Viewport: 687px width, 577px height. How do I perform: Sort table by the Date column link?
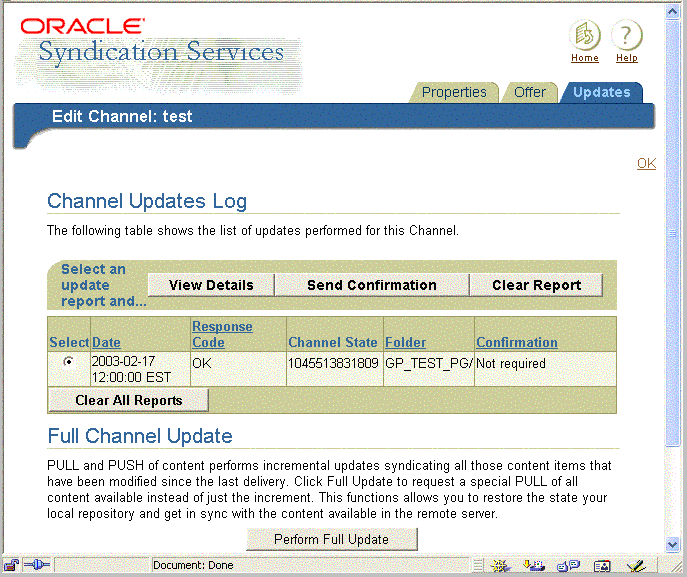coord(106,343)
